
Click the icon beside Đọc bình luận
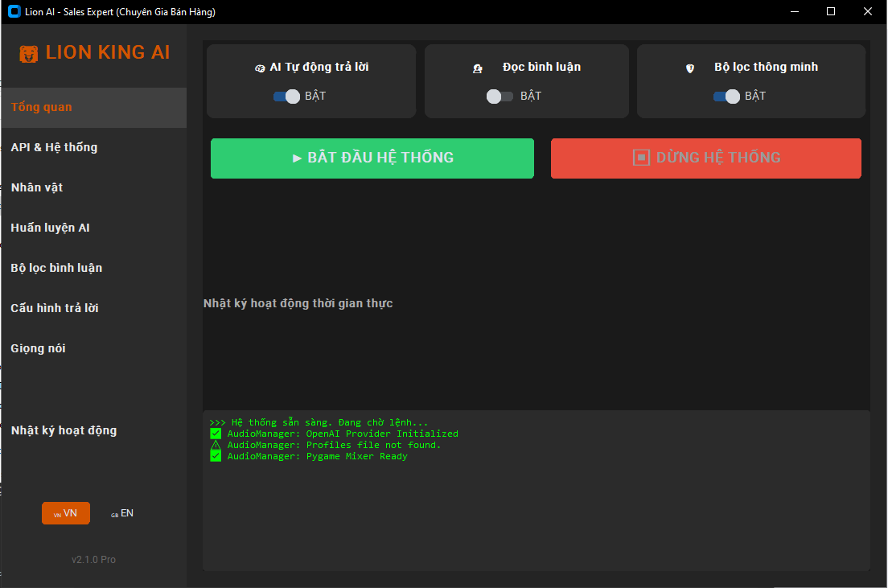tap(478, 69)
